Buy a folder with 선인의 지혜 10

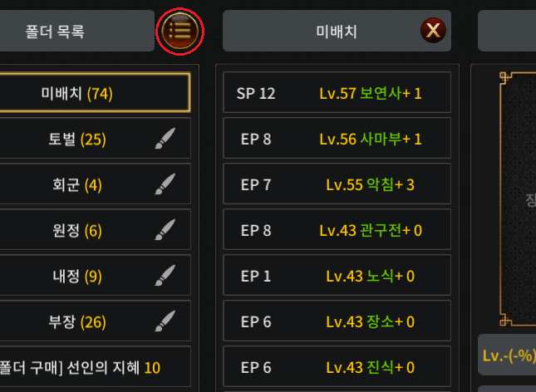tap(95, 367)
